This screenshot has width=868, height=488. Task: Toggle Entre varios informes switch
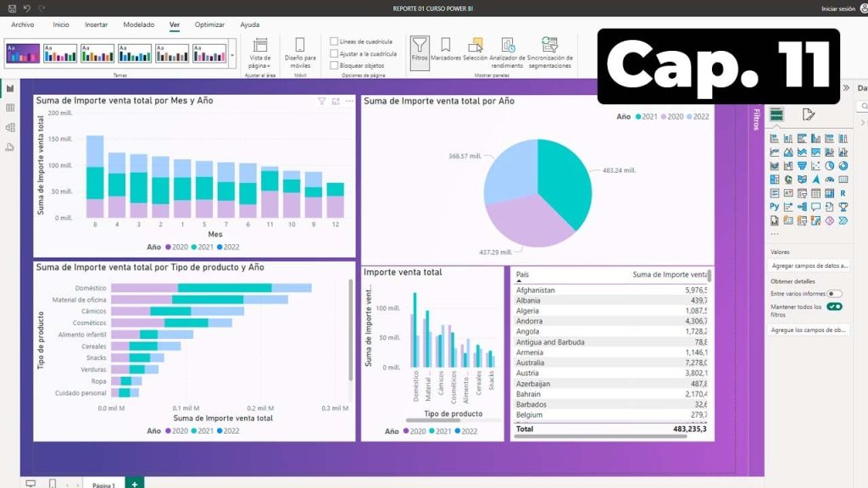835,293
